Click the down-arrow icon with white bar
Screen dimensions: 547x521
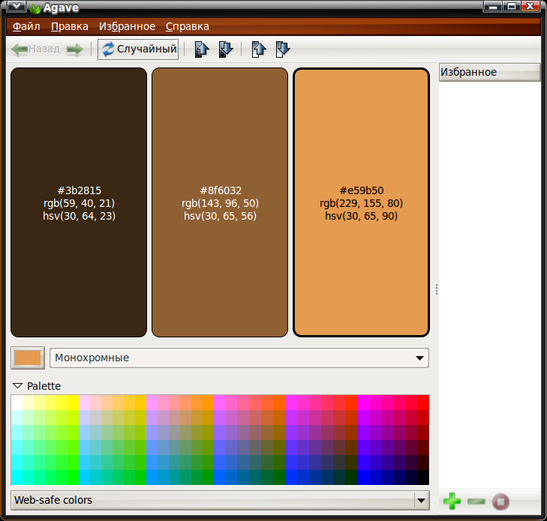(x=283, y=49)
